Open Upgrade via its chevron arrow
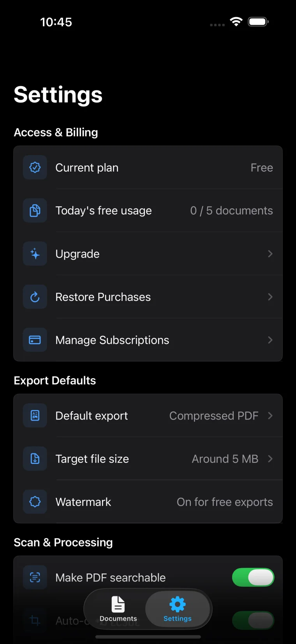The image size is (296, 644). [270, 254]
